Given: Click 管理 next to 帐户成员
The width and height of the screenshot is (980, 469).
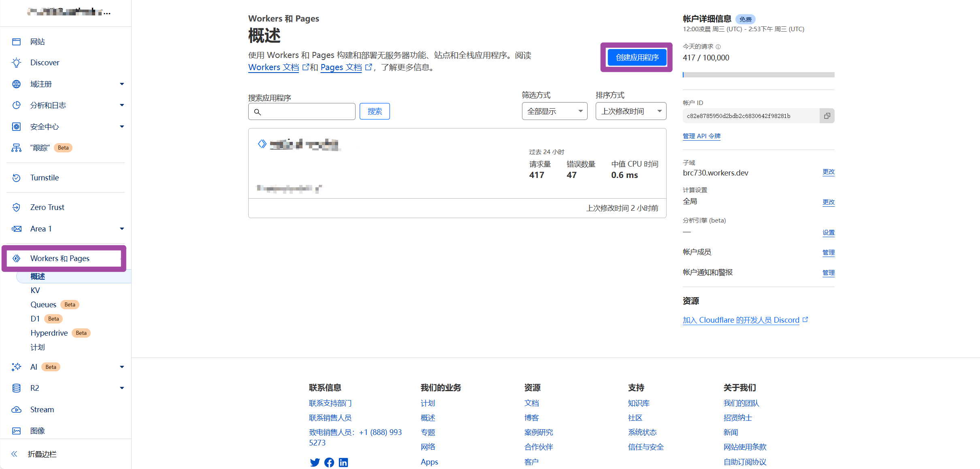Looking at the screenshot, I should (829, 253).
